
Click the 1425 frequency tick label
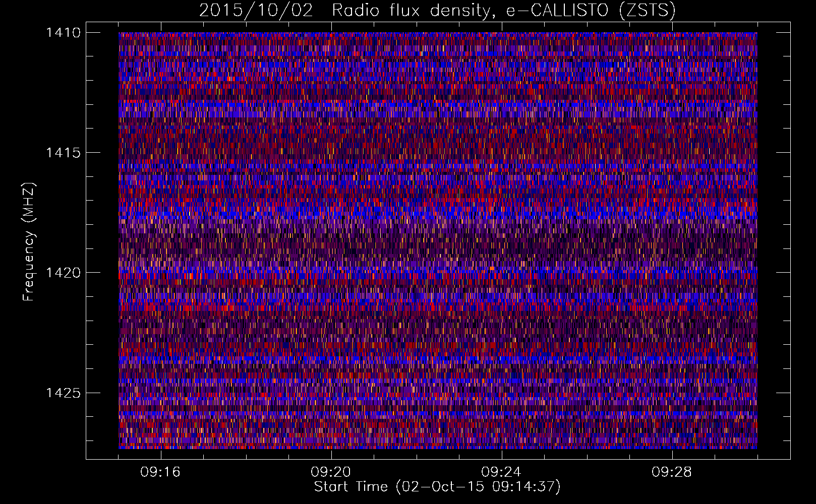[63, 393]
